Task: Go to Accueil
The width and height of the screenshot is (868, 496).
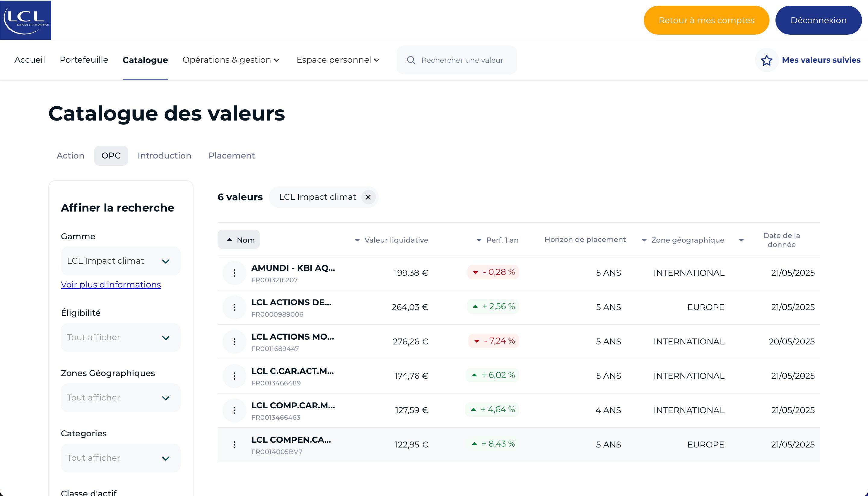Action: click(x=30, y=60)
